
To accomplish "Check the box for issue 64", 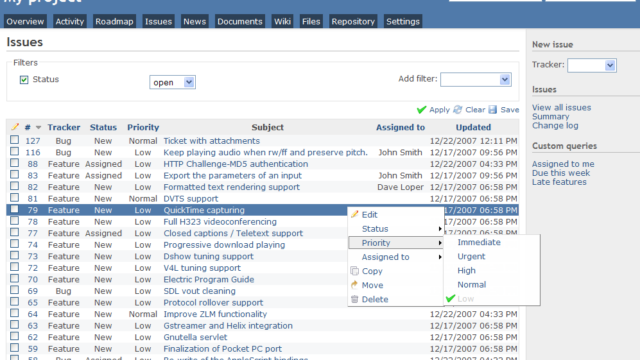I will tap(15, 313).
